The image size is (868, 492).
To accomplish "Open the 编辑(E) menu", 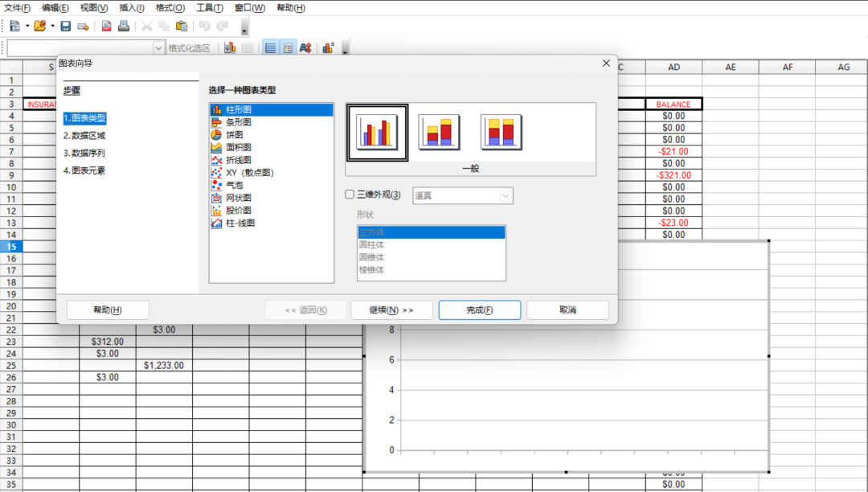I will coord(55,8).
